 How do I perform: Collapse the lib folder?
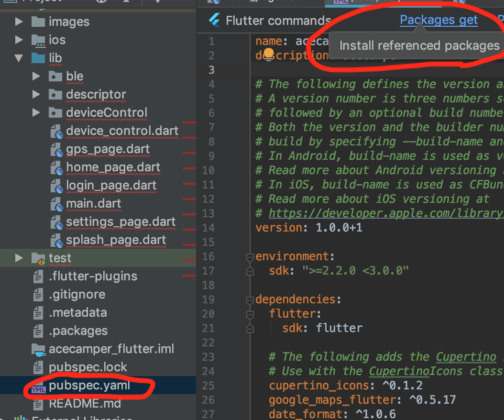click(19, 58)
